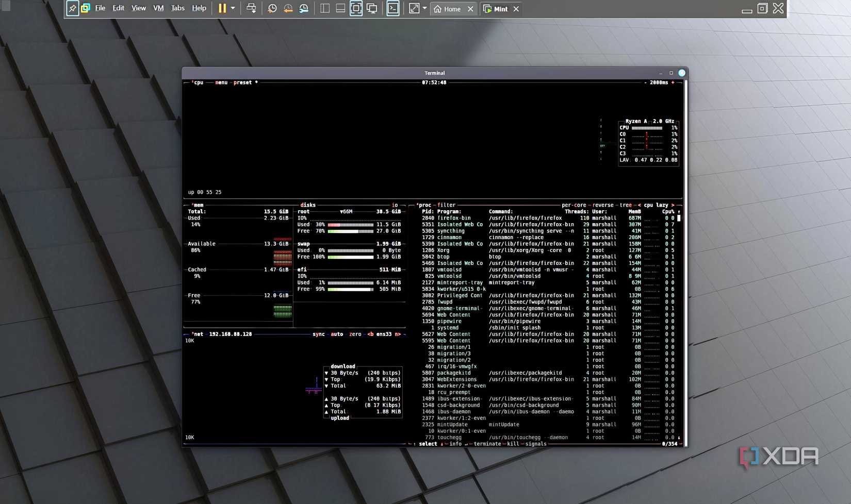851x504 pixels.
Task: Pin the VMware toolbar
Action: coord(72,8)
